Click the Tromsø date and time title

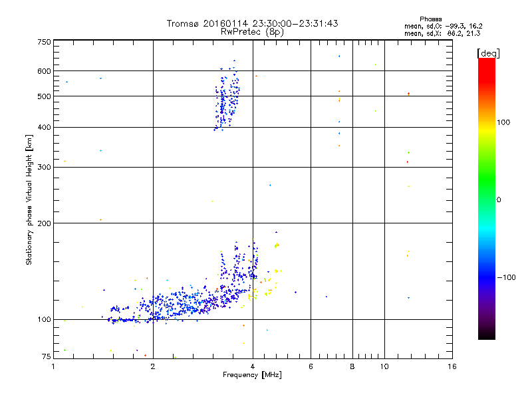click(x=252, y=23)
